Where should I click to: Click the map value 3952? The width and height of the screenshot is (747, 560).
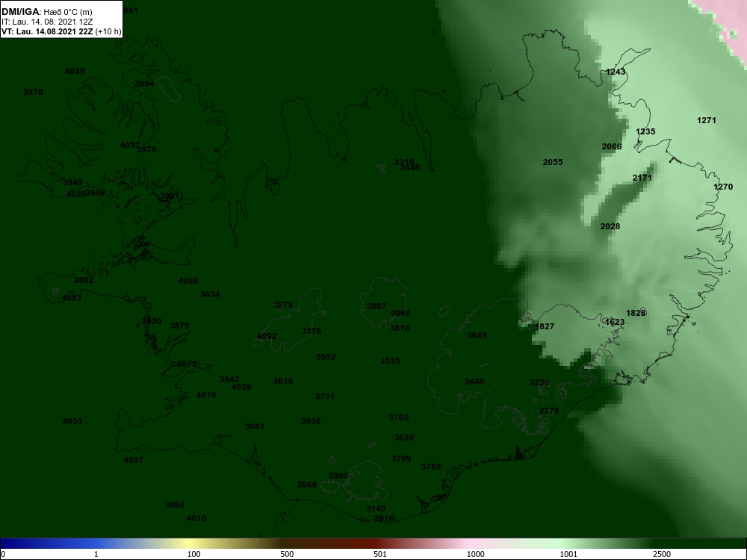[x=326, y=357]
